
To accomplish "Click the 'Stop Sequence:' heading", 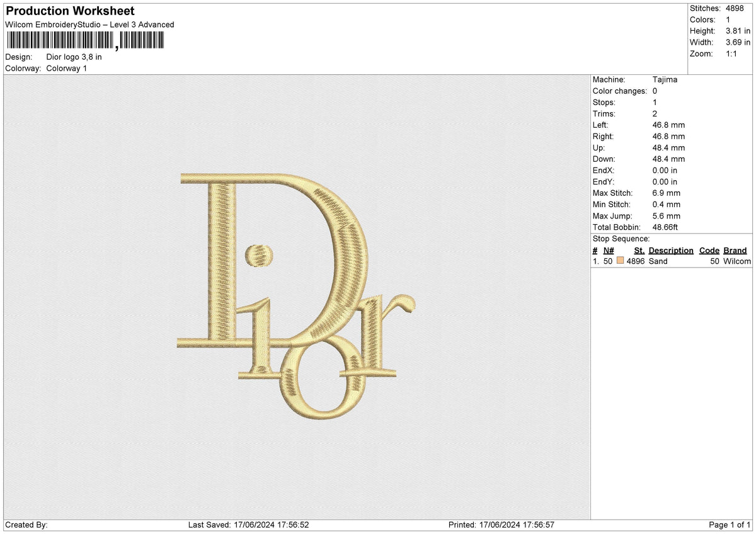I will pos(621,239).
